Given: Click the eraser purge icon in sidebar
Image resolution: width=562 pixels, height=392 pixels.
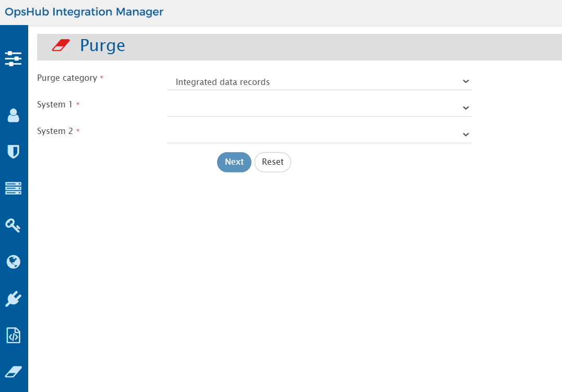Looking at the screenshot, I should [x=14, y=372].
